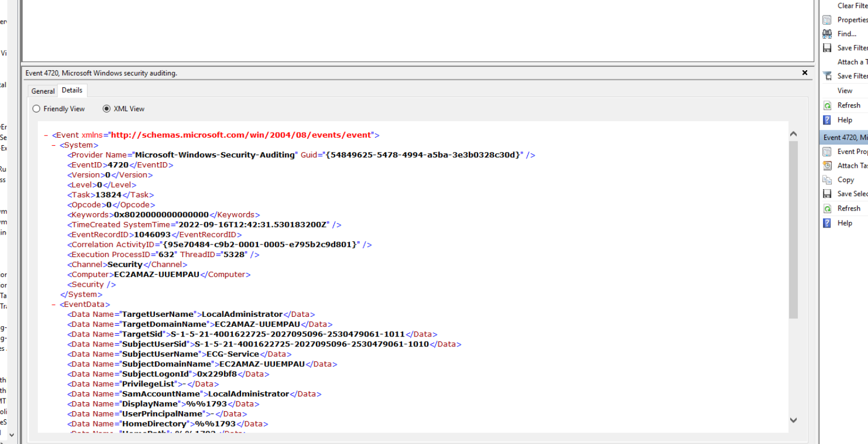
Task: Switch to the General tab
Action: (43, 91)
